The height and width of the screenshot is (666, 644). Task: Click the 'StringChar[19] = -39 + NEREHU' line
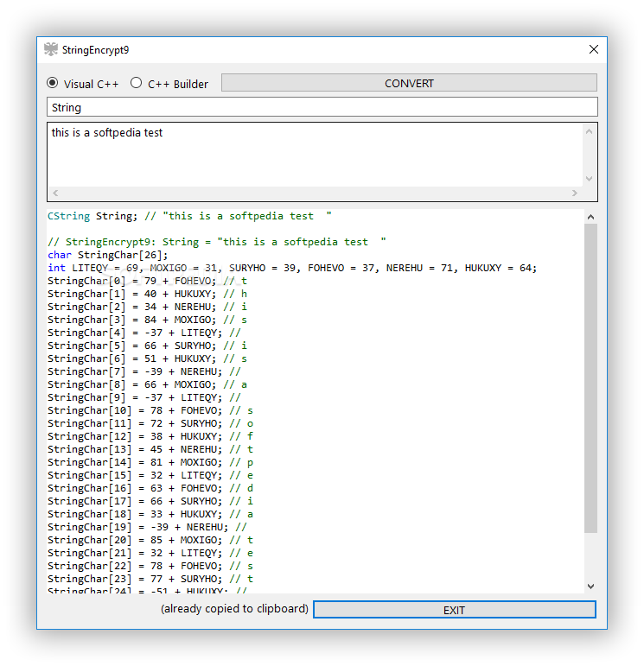[147, 527]
